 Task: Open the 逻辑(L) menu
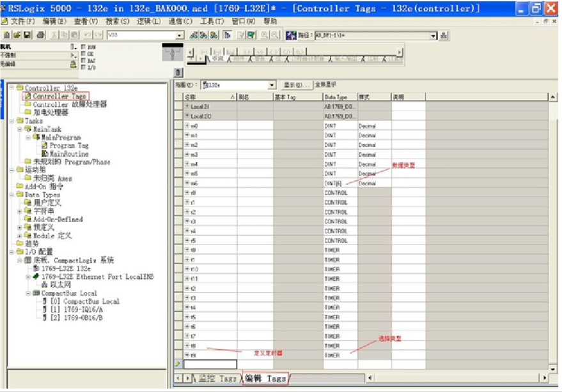[x=149, y=21]
